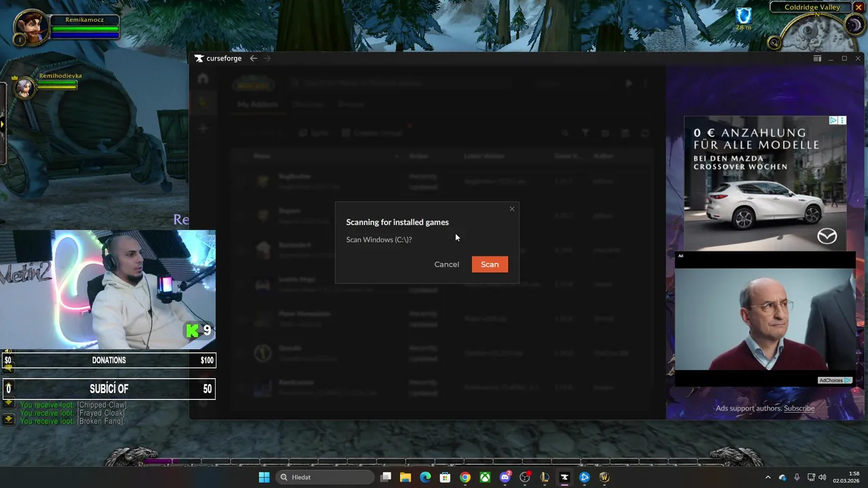Close the scanning dialog with X
This screenshot has width=868, height=488.
[x=512, y=209]
